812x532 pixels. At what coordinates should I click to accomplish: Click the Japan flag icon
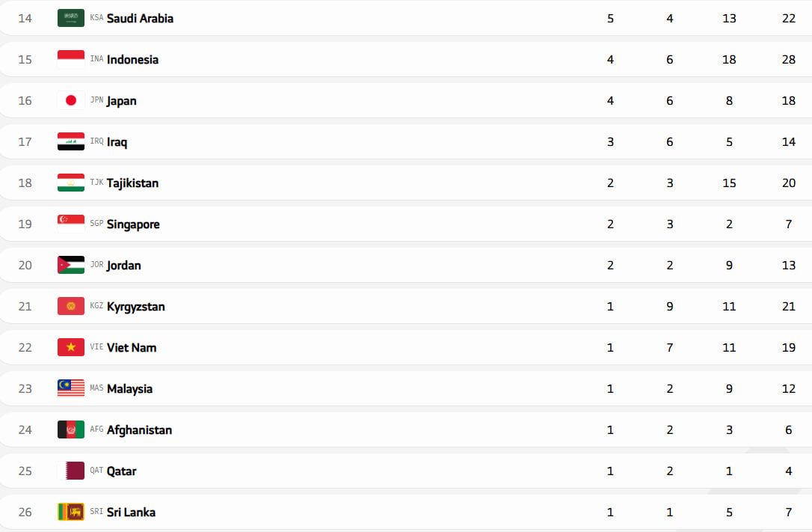point(71,100)
